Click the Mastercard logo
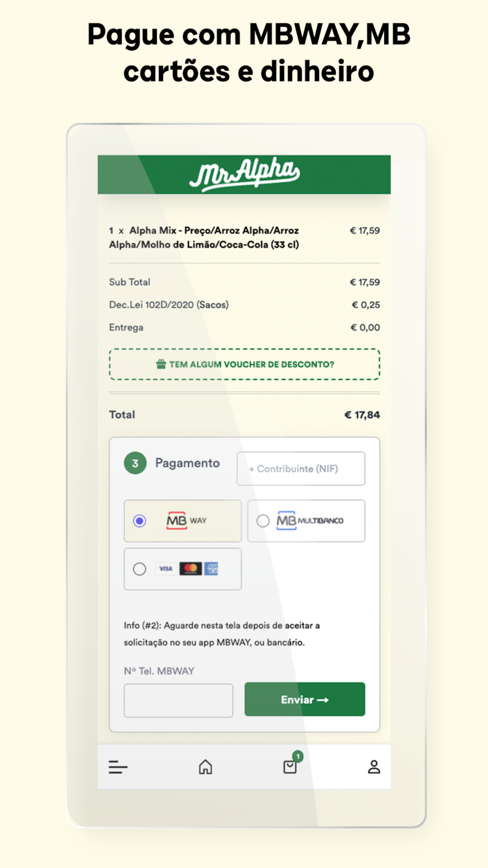This screenshot has width=488, height=868. [191, 569]
